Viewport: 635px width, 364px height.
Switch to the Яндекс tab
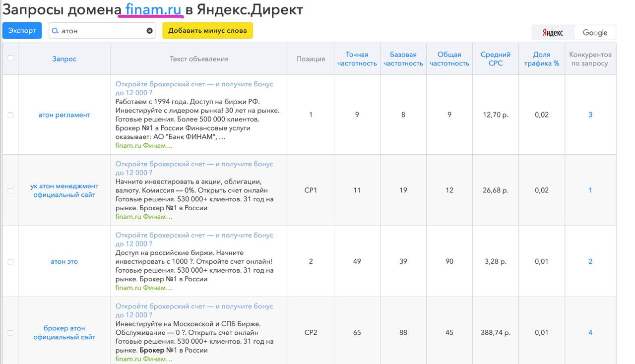pyautogui.click(x=552, y=32)
